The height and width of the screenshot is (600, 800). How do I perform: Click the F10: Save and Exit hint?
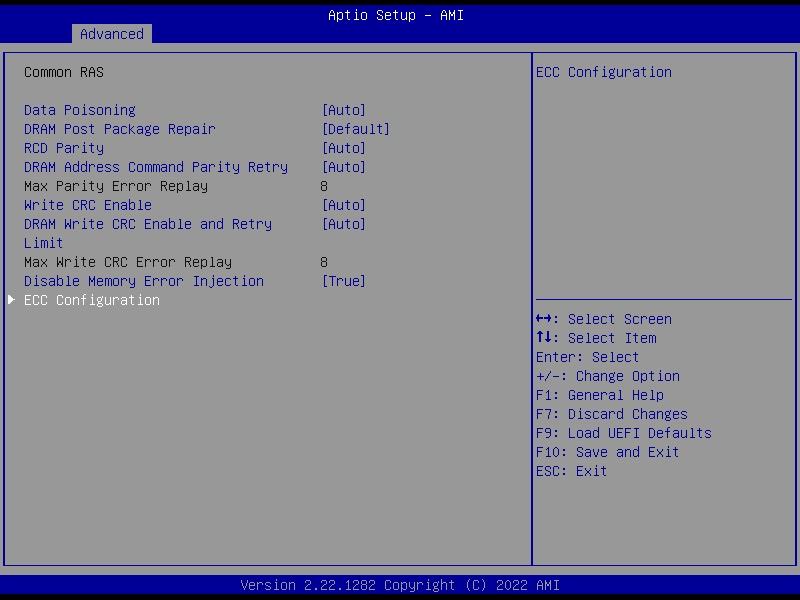pos(607,452)
